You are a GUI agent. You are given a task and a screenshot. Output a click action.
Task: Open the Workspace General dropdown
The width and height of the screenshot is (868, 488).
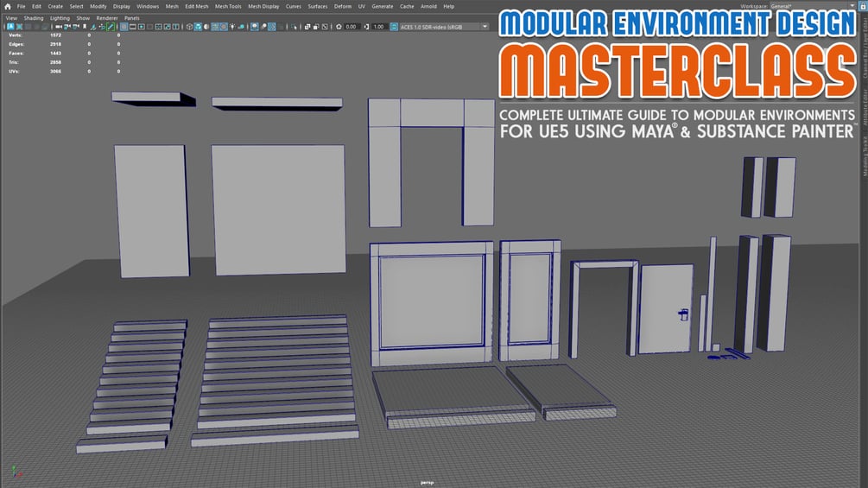tap(813, 6)
